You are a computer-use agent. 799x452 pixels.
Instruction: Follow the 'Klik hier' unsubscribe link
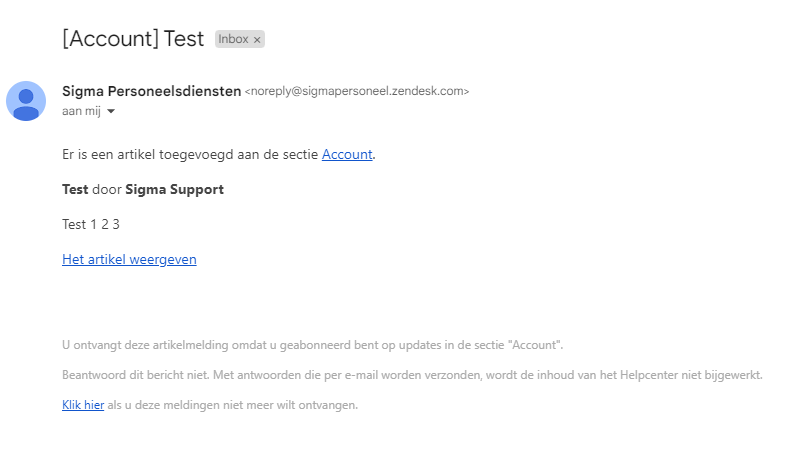click(83, 405)
